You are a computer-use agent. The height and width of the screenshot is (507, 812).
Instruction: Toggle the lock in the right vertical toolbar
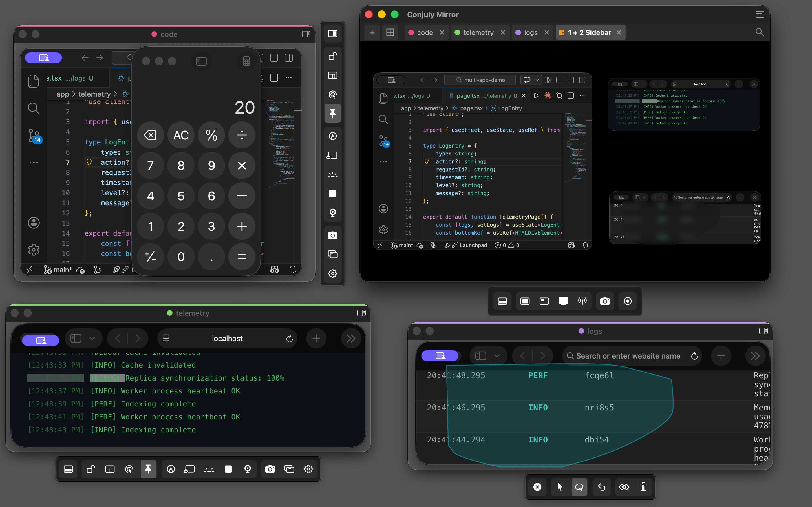click(332, 56)
